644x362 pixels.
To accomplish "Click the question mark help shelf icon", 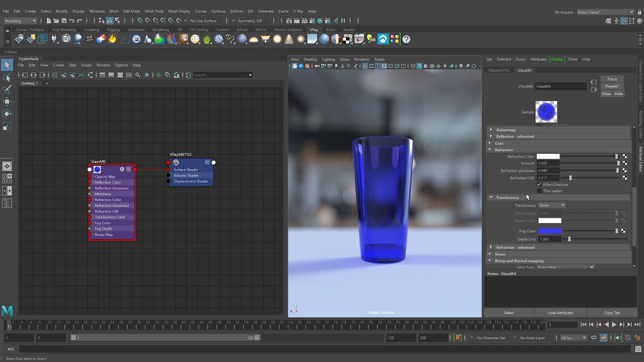I will pos(407,39).
